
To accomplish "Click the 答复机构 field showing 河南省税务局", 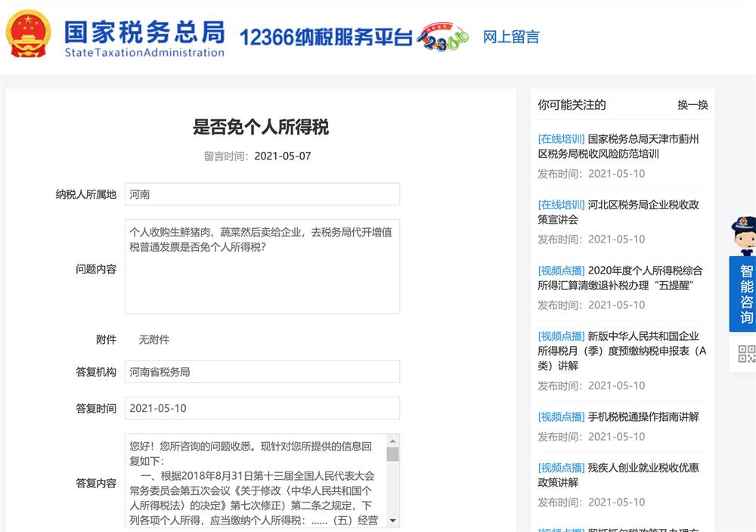I will (262, 371).
